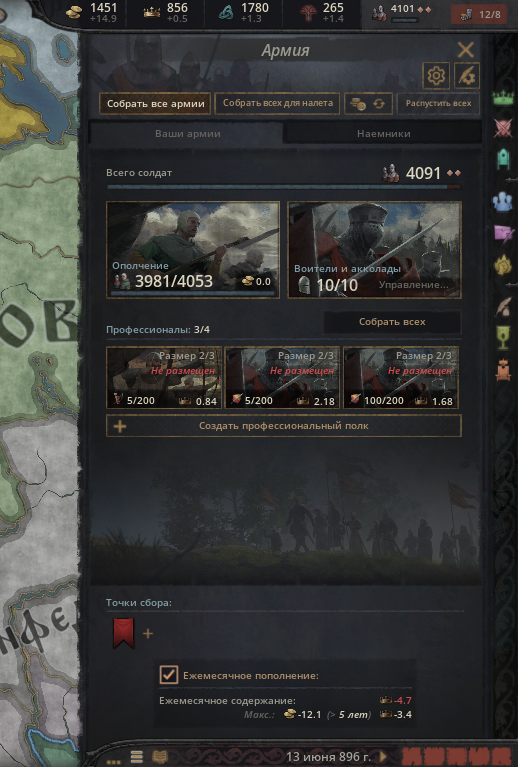The image size is (518, 767).
Task: Open the green crown realm tab
Action: tap(503, 97)
